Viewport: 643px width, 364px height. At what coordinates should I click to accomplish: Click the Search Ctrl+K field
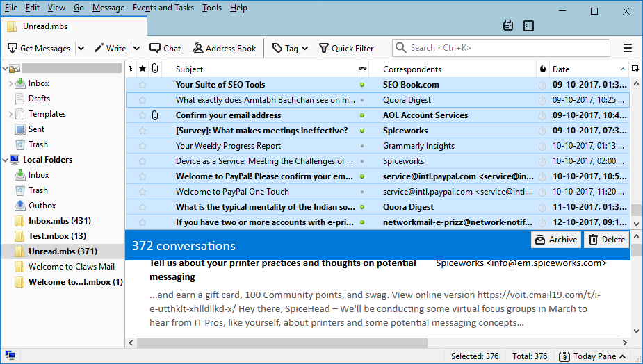500,48
